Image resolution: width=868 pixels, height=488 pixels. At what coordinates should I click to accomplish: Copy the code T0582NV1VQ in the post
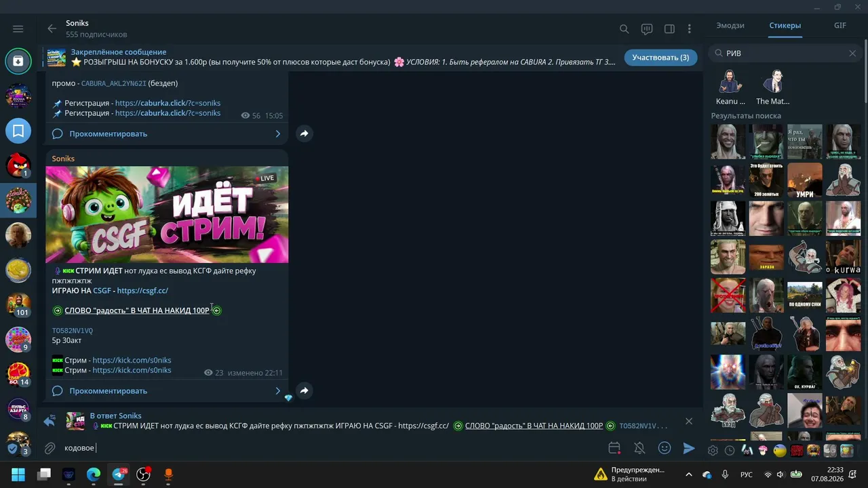point(73,331)
